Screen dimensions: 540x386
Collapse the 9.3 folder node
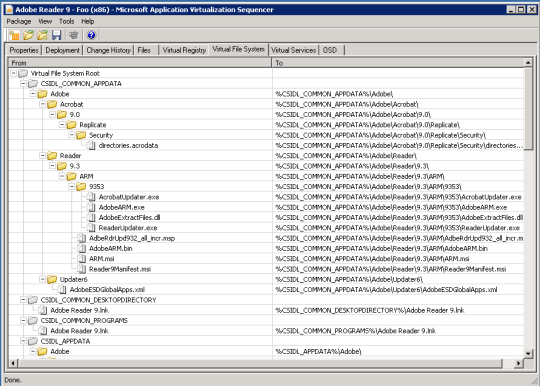click(52, 166)
